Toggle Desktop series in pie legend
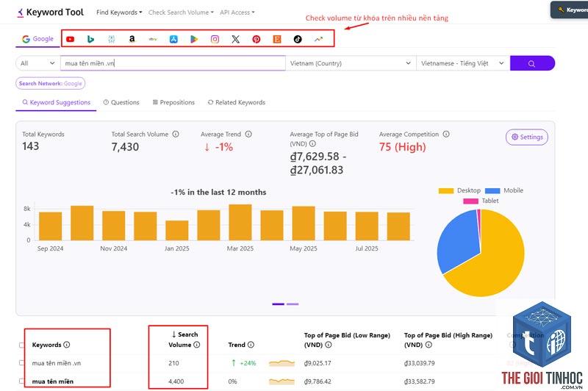Screen dimensions: 588x391 459,190
